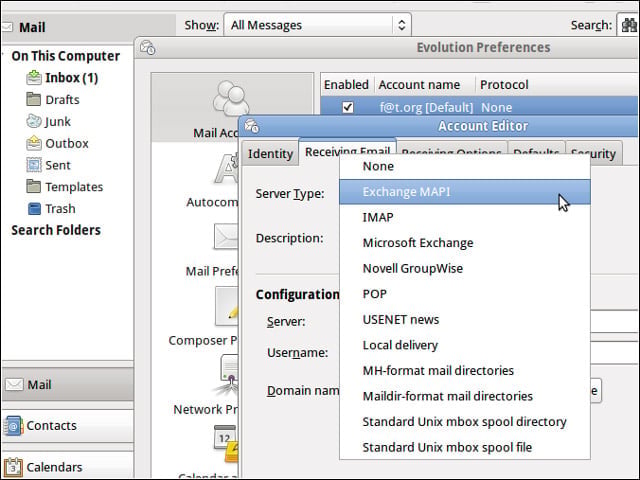This screenshot has width=640, height=480.
Task: Select the f@t.org [Default] account row
Action: (x=479, y=107)
